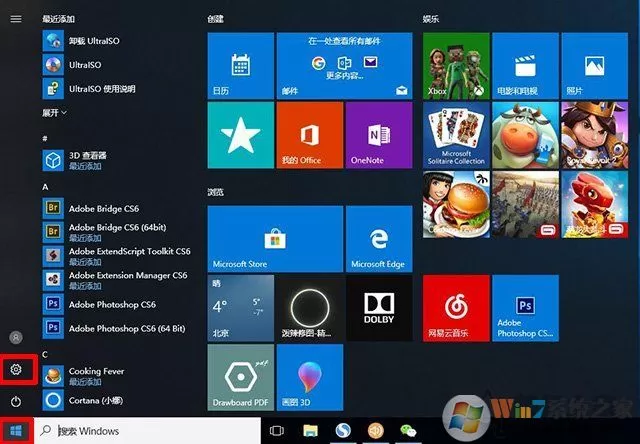Click the Power button icon
640x444 pixels.
click(x=16, y=402)
